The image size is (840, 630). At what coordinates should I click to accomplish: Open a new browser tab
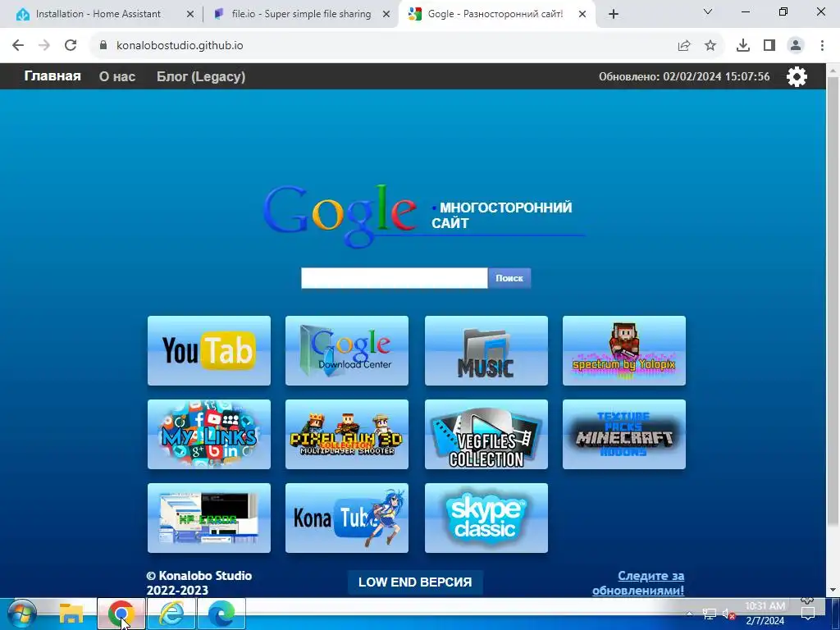pyautogui.click(x=614, y=15)
